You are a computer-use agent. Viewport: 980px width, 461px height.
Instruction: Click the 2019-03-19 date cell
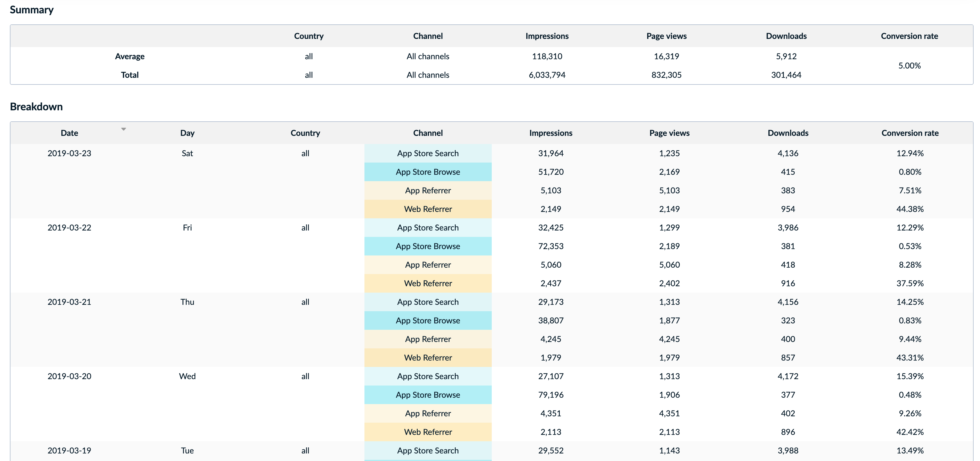[69, 450]
